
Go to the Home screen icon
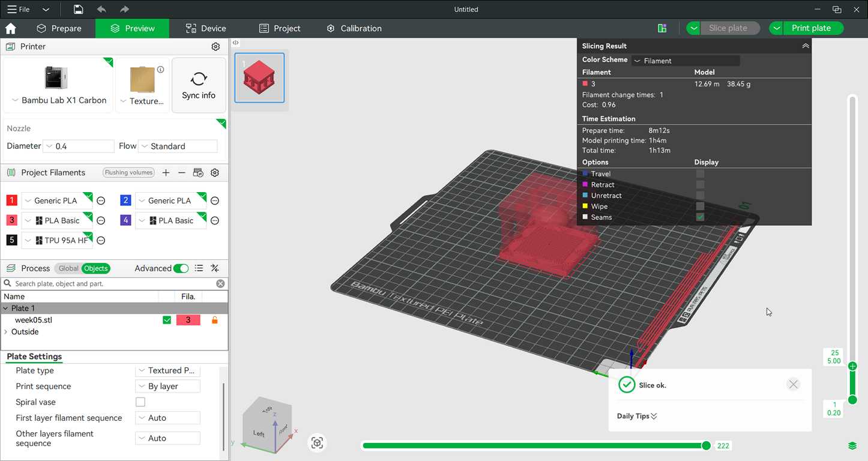pos(11,28)
